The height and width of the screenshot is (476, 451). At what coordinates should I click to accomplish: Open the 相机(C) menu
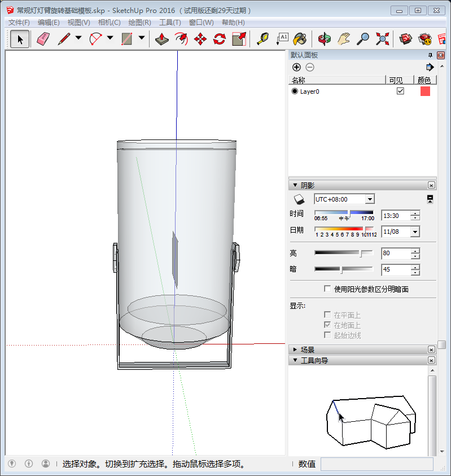tap(109, 23)
